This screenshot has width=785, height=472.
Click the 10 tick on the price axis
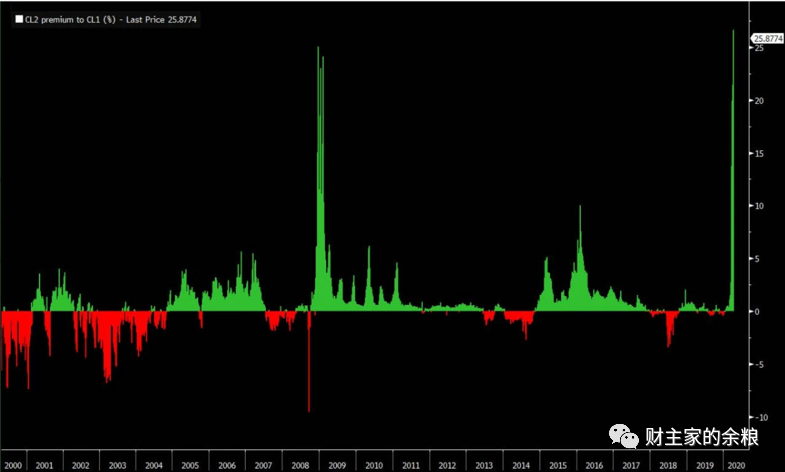click(759, 206)
